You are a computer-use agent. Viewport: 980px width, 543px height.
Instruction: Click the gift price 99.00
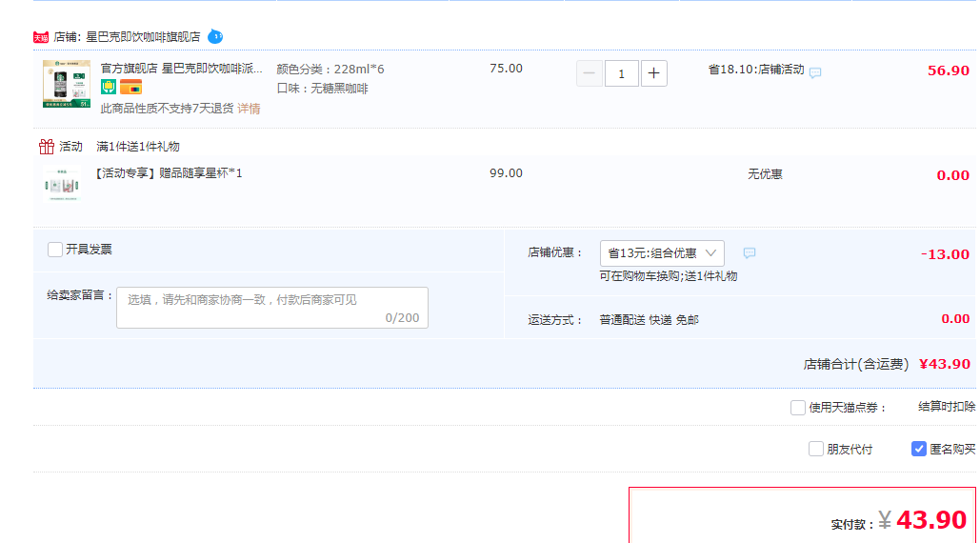(507, 173)
